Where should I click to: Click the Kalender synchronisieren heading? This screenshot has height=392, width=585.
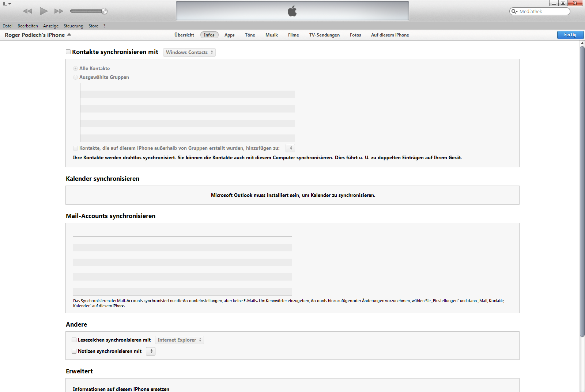tap(103, 179)
